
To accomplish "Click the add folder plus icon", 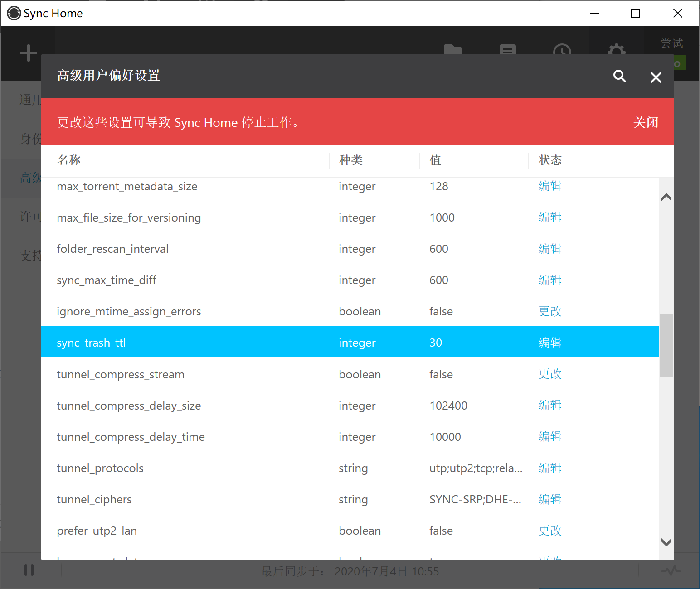I will (x=29, y=53).
